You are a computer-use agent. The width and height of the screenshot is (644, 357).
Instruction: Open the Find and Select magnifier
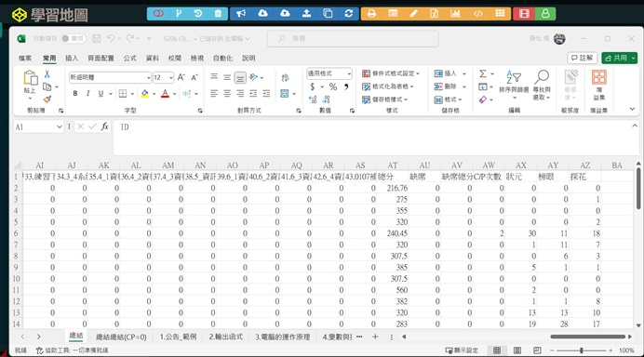[542, 76]
